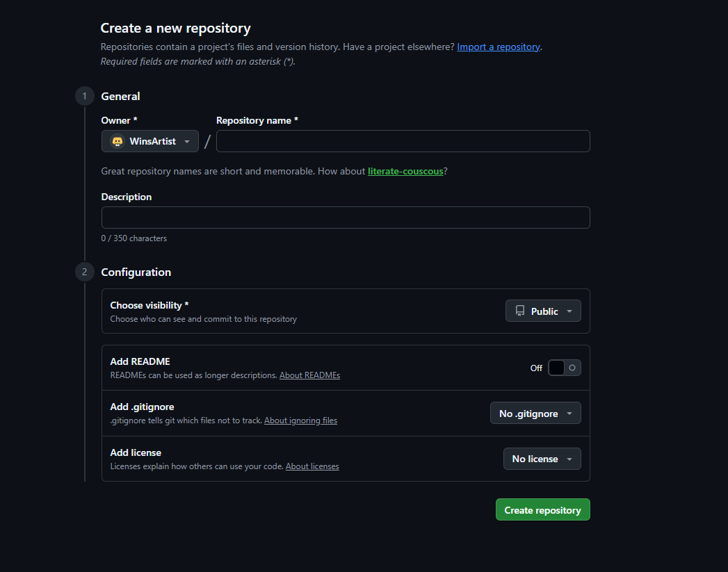Click the WinsArtist owner avatar icon
728x572 pixels.
[x=118, y=141]
